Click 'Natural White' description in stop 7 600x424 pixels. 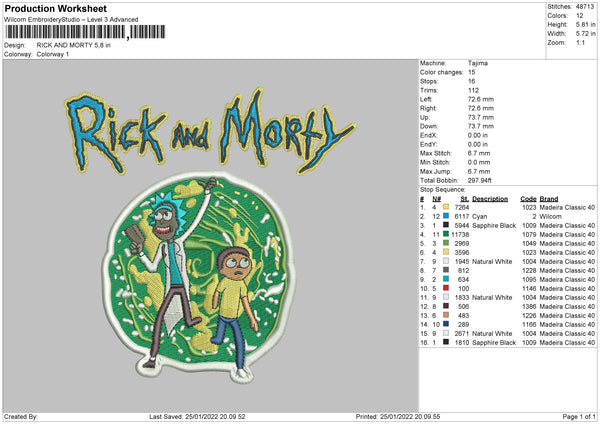(x=492, y=261)
